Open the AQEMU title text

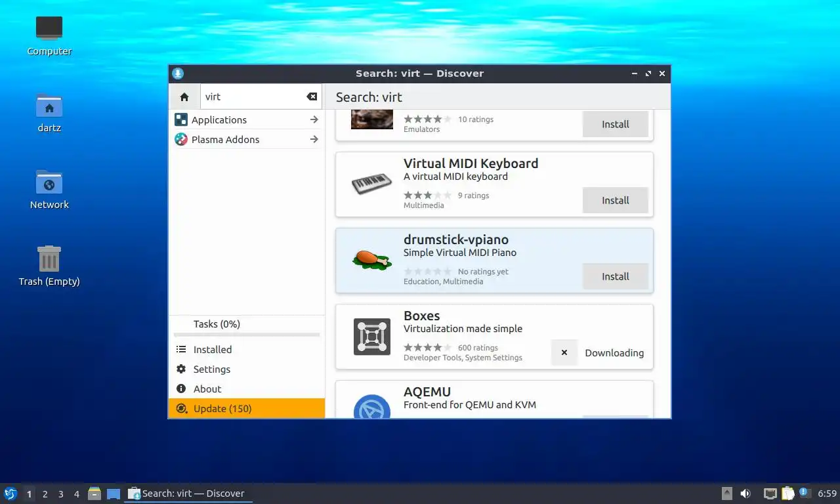point(427,392)
